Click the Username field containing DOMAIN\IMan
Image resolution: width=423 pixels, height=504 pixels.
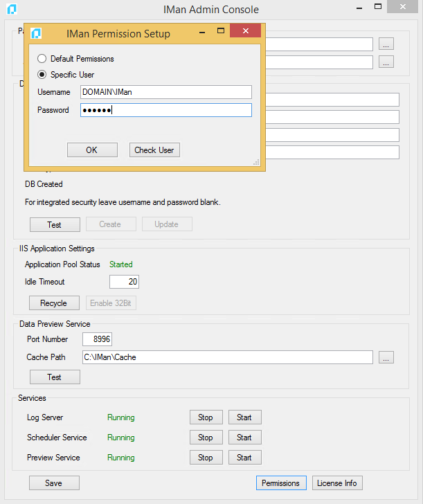pyautogui.click(x=165, y=92)
